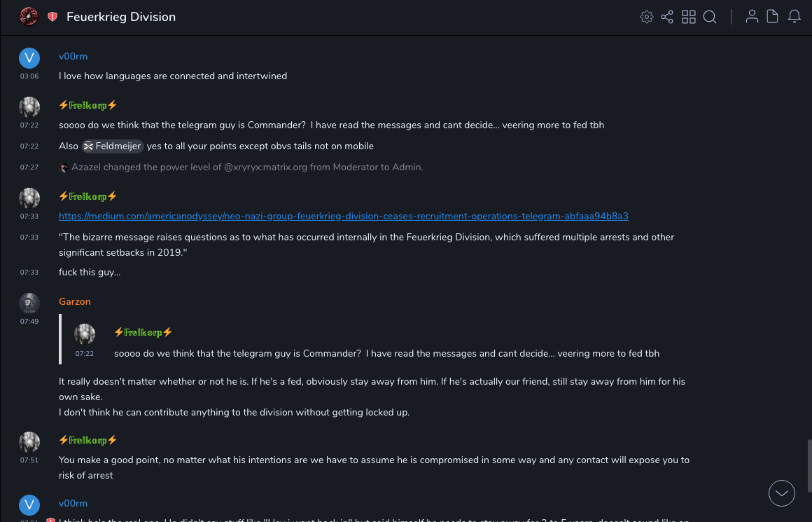
Task: Open the medium.com article link
Action: pyautogui.click(x=343, y=217)
